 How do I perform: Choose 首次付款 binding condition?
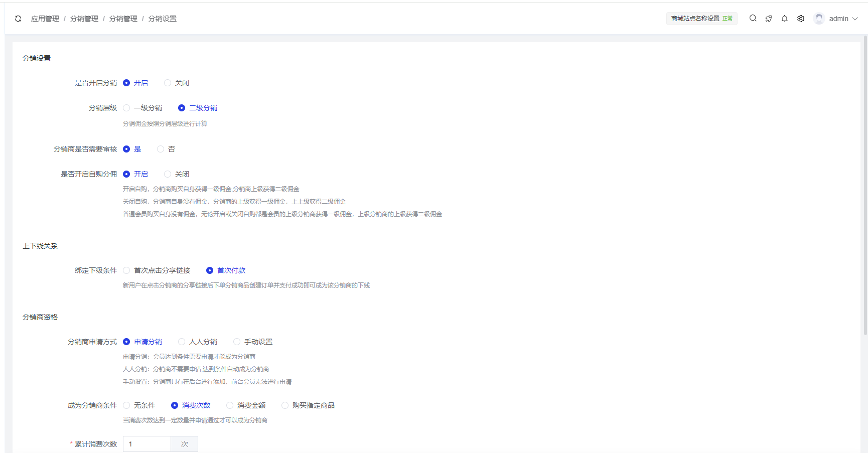point(226,270)
